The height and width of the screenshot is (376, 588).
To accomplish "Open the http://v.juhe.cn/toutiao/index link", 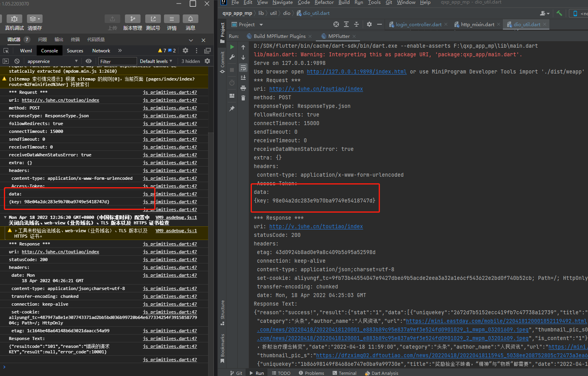I will (316, 88).
